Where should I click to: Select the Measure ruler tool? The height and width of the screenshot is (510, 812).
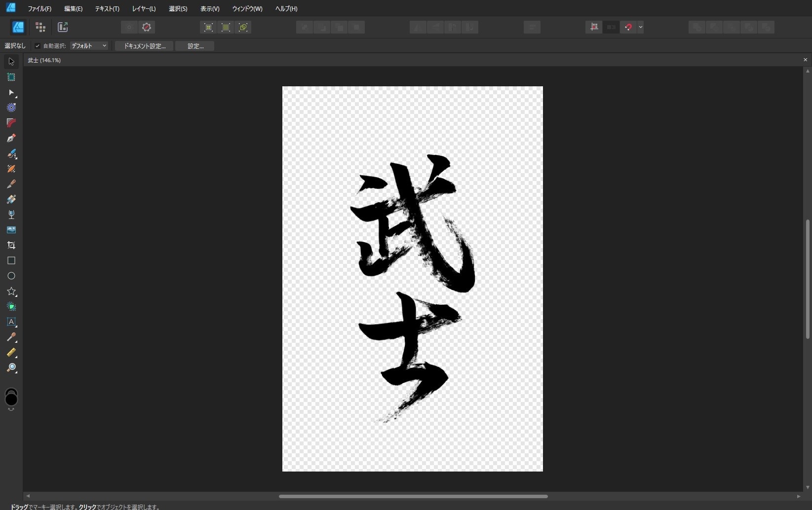(x=11, y=353)
